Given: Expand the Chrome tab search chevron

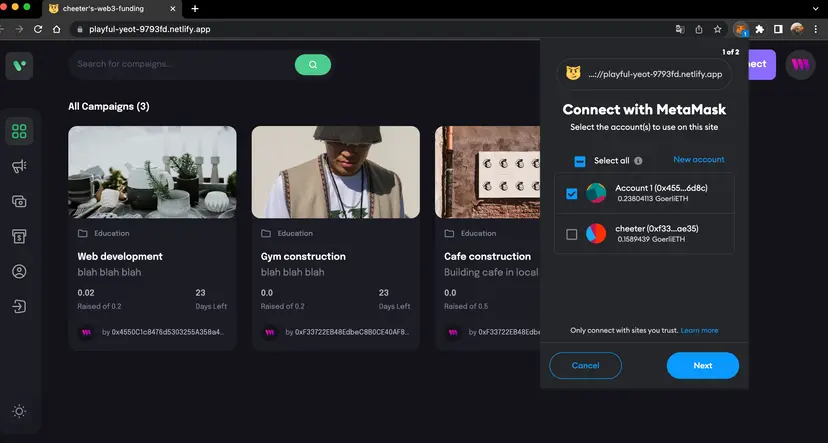Looking at the screenshot, I should point(813,8).
